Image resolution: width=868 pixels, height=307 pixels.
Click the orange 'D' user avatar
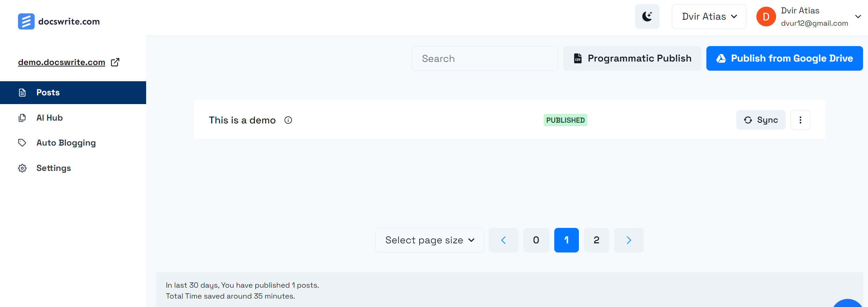point(766,17)
